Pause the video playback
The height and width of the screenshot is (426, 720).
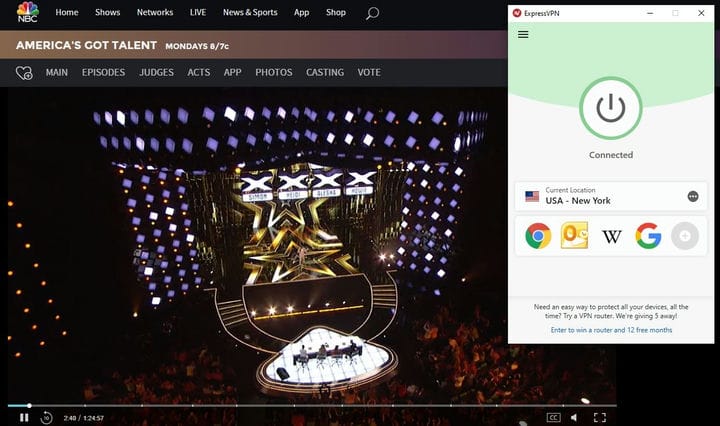(24, 417)
